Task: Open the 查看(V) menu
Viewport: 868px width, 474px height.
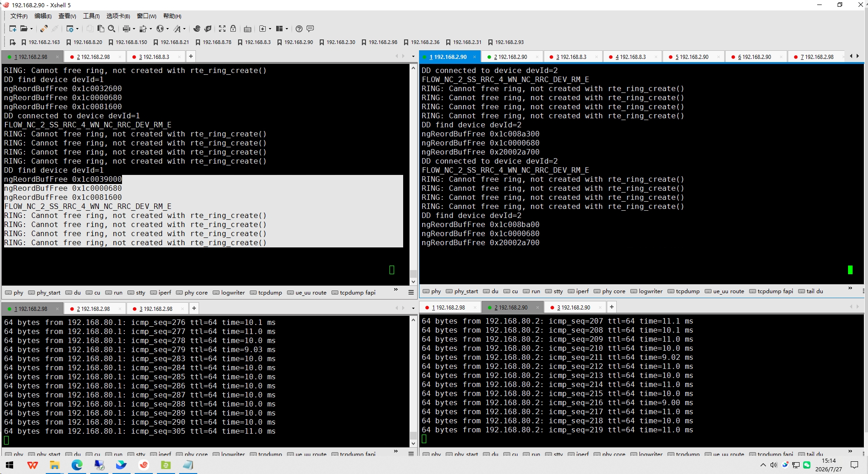Action: pyautogui.click(x=67, y=16)
